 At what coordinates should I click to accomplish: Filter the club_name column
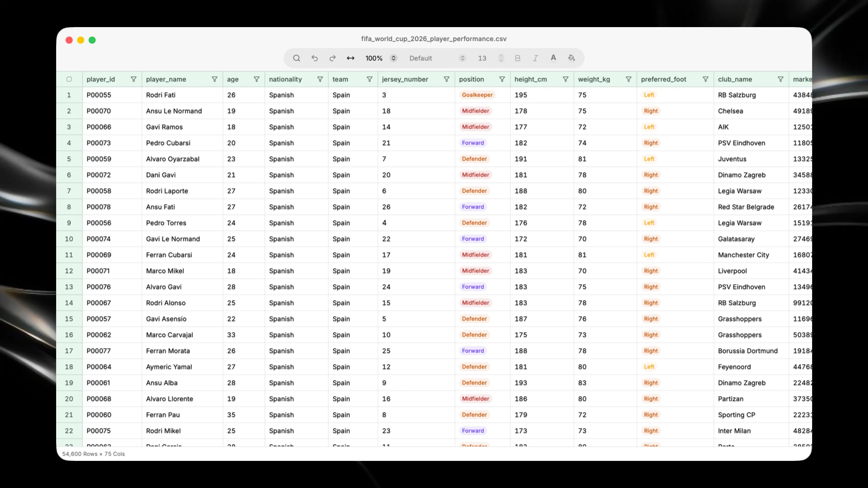coord(780,79)
